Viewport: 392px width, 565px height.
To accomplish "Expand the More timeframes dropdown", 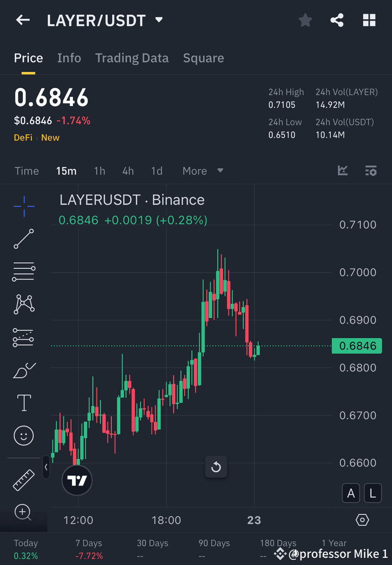I will (x=203, y=171).
